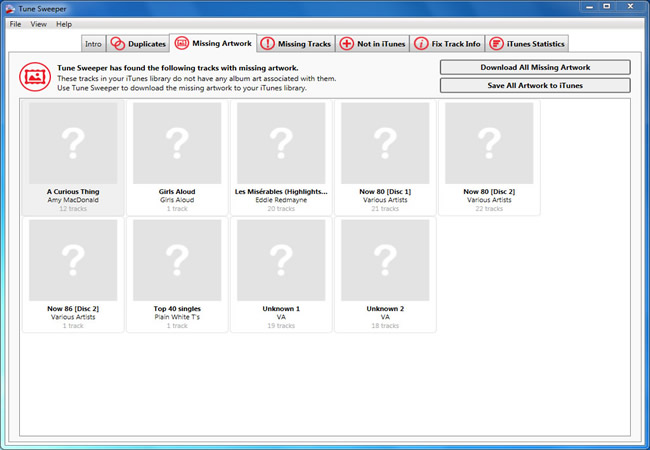Viewport: 650px width, 450px height.
Task: Click the '22 tracks' count text
Action: (489, 208)
